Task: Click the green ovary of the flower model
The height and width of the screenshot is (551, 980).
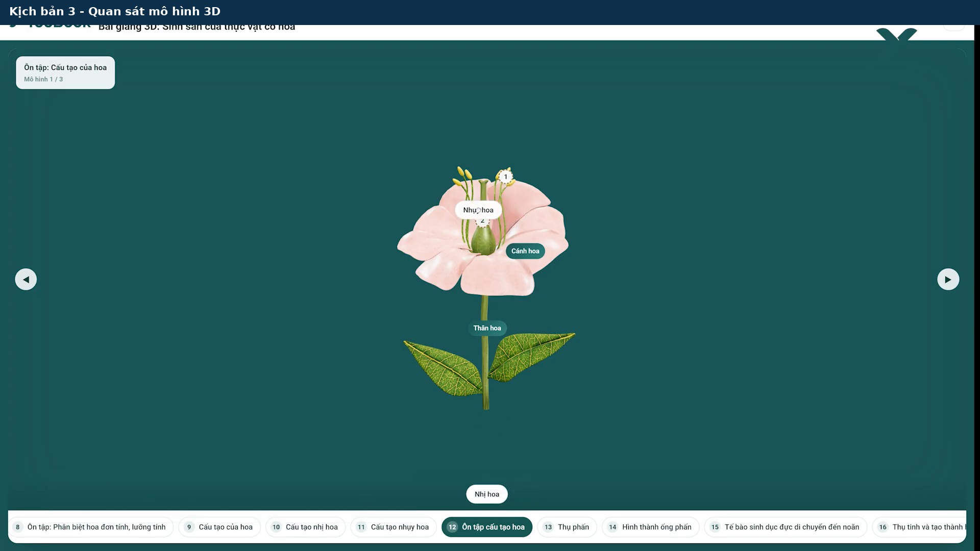Action: [x=483, y=240]
